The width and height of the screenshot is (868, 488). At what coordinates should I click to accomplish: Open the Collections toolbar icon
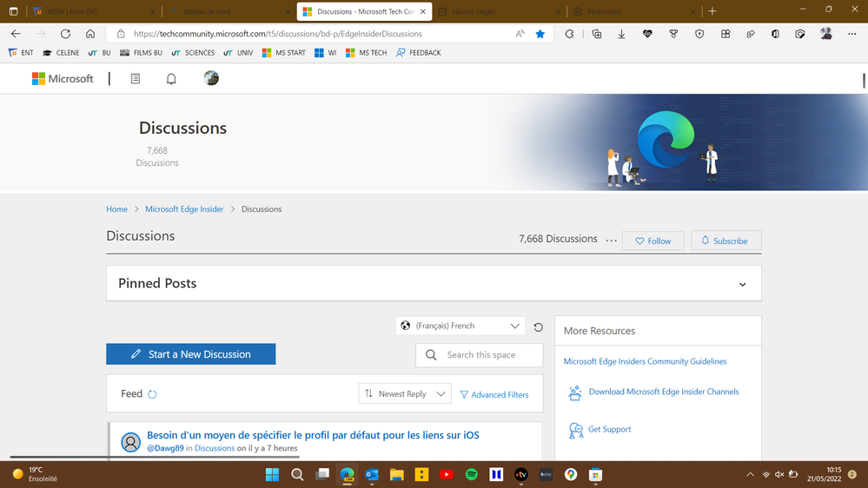(597, 34)
